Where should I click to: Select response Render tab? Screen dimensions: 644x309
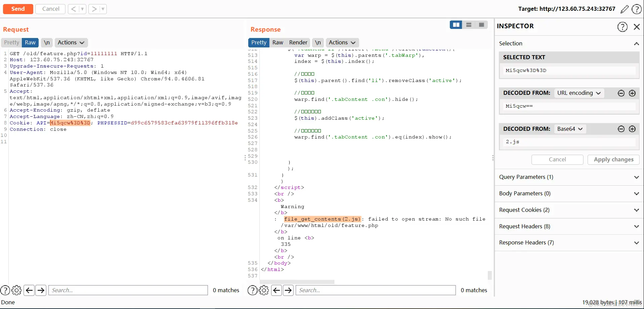(x=298, y=43)
